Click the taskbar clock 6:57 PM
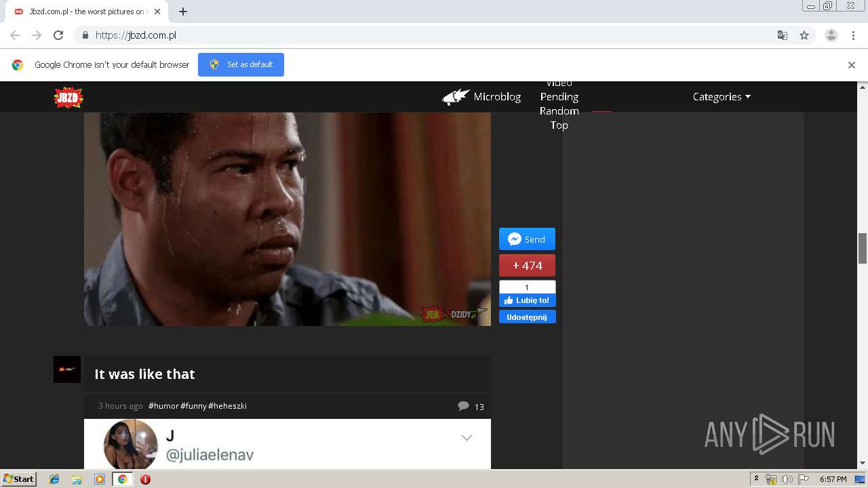Screen dimensions: 868x488 (833, 479)
